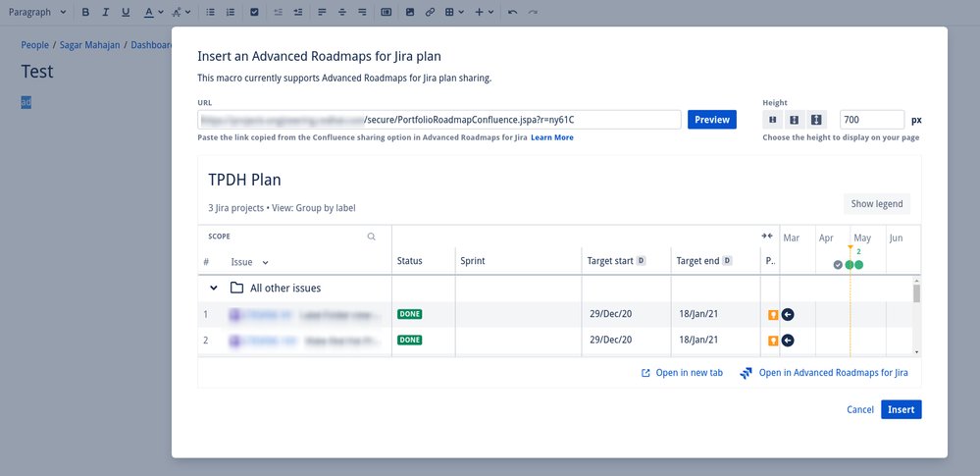Click the text color A icon
This screenshot has height=476, width=980.
tap(149, 12)
